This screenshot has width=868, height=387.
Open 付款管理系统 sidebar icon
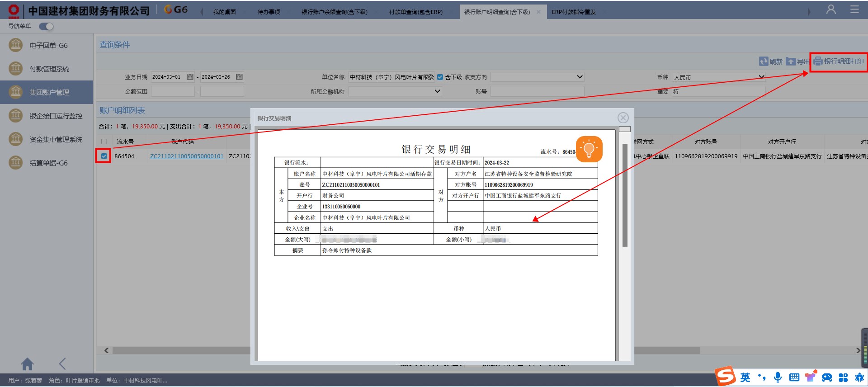click(16, 69)
